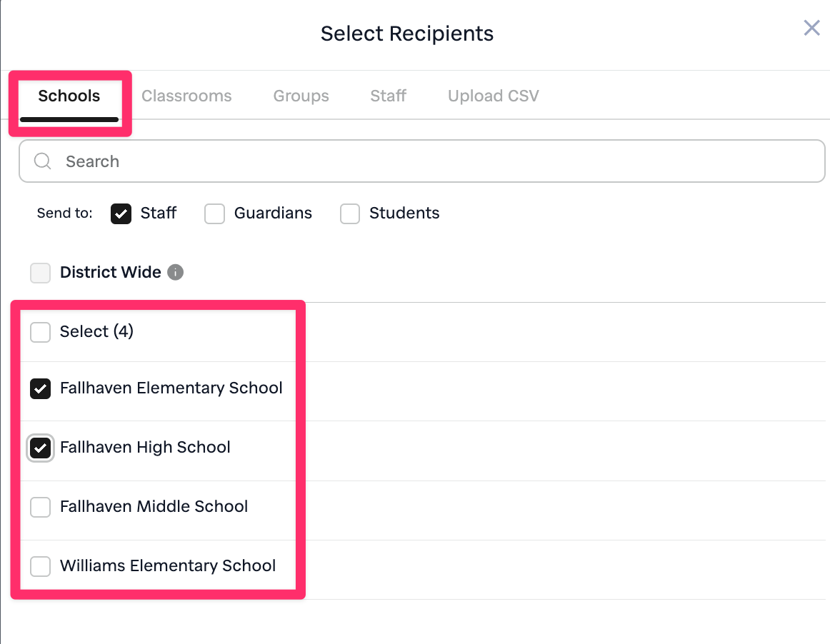Deselect Fallhaven High School checkbox
Image resolution: width=830 pixels, height=644 pixels.
(x=41, y=448)
